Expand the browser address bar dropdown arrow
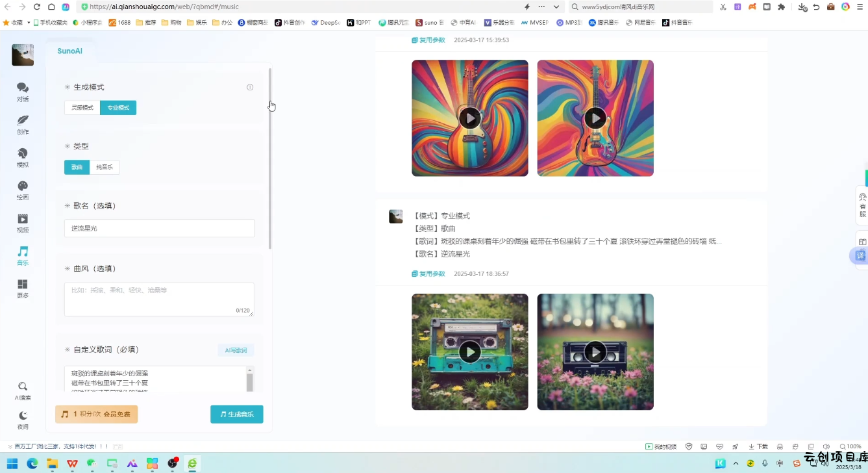Viewport: 868px width, 473px height. (x=556, y=7)
